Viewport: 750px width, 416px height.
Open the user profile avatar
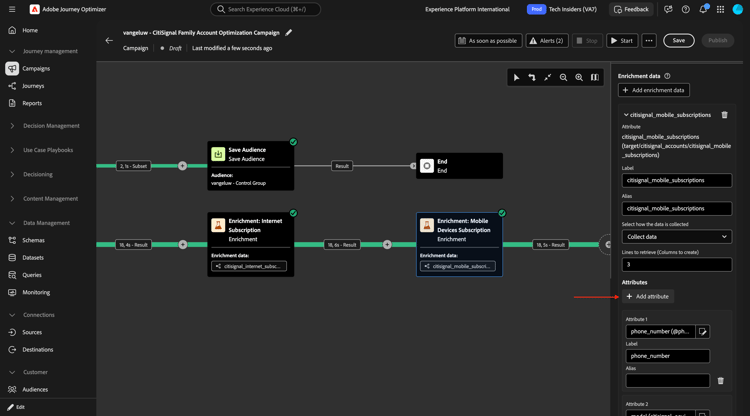(x=738, y=9)
